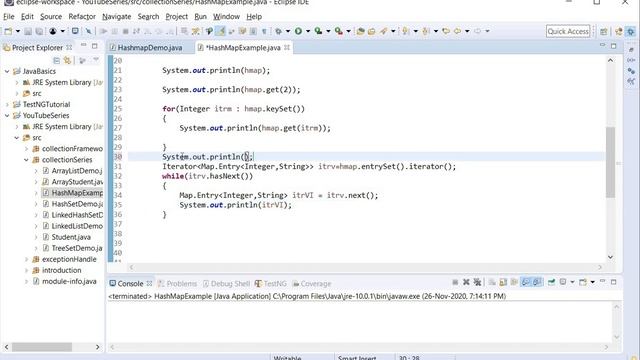The width and height of the screenshot is (640, 360).
Task: Select TreeSetDemo.java in Project Explorer
Action: [x=77, y=248]
